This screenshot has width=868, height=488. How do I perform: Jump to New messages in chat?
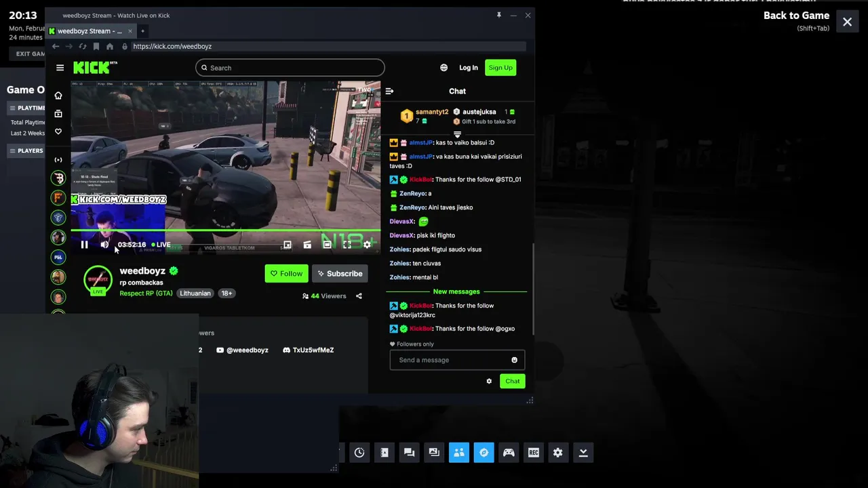pyautogui.click(x=456, y=292)
